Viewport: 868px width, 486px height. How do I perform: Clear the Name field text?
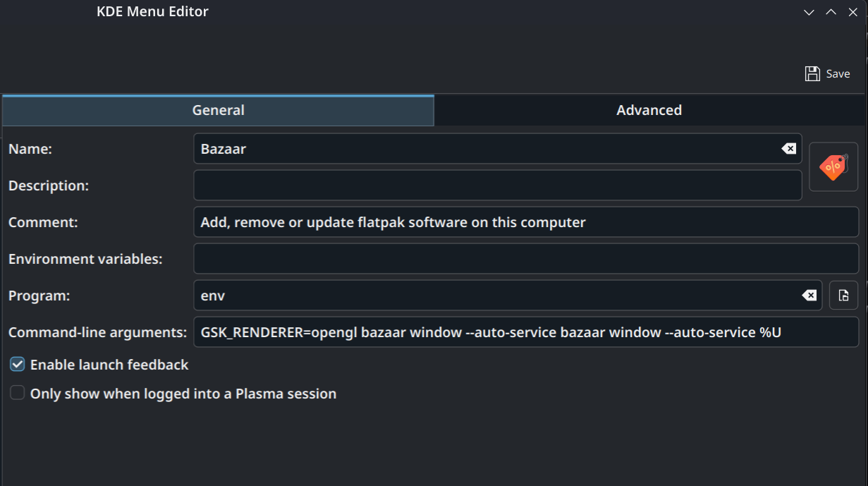[788, 149]
